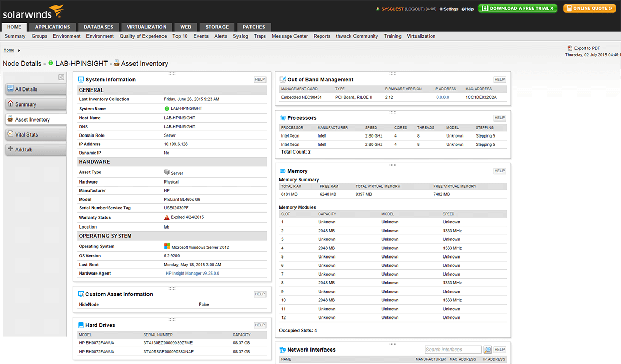
Task: Click the Memory panel icon
Action: tap(283, 171)
